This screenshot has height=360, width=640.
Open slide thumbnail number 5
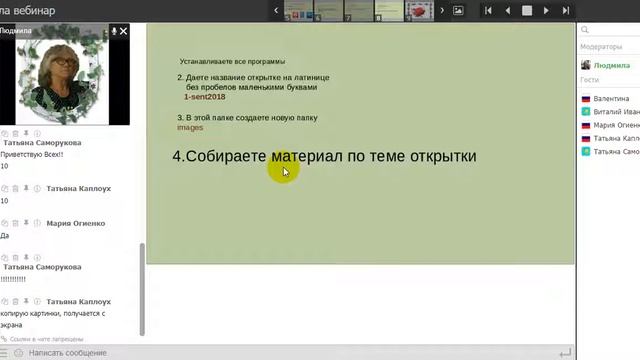(x=298, y=11)
